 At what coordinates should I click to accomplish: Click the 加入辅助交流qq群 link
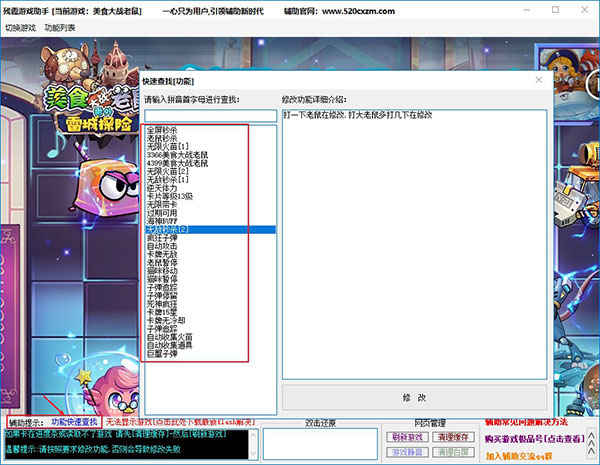pos(519,456)
